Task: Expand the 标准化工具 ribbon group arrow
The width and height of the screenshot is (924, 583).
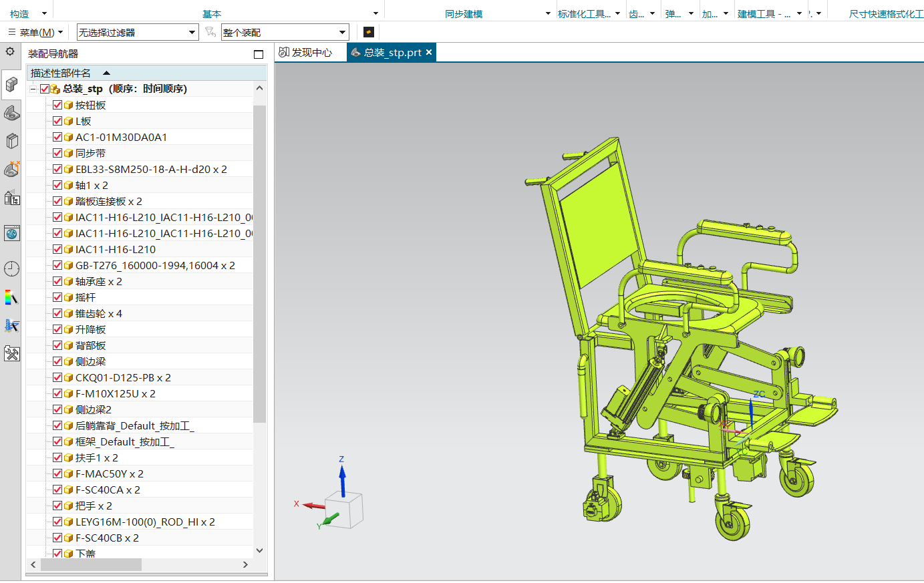Action: point(617,13)
